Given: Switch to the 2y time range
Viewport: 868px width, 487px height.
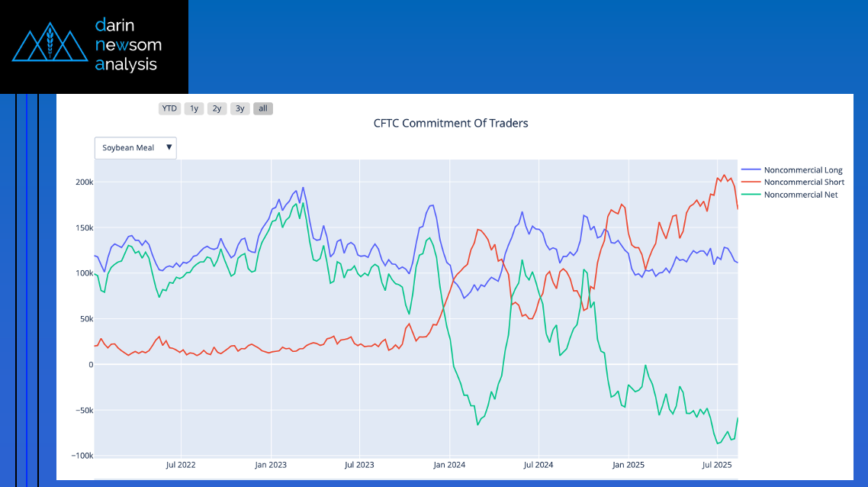Looking at the screenshot, I should (217, 108).
